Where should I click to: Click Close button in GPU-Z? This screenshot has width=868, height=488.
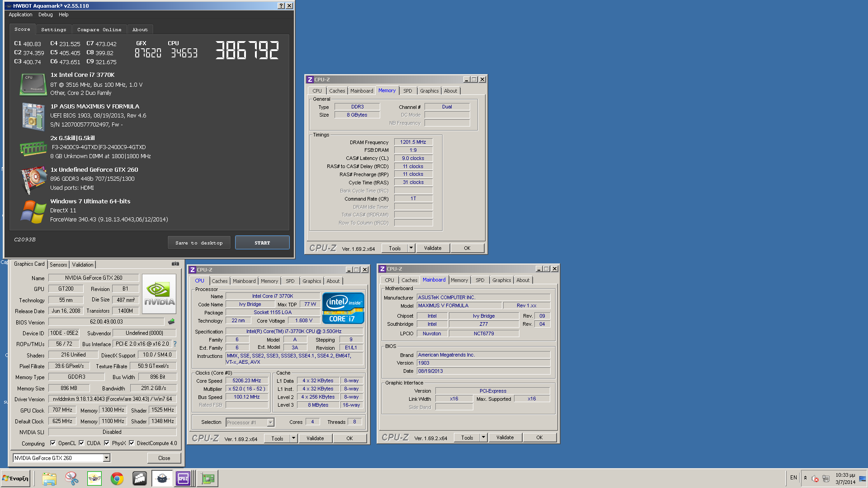[x=164, y=458]
